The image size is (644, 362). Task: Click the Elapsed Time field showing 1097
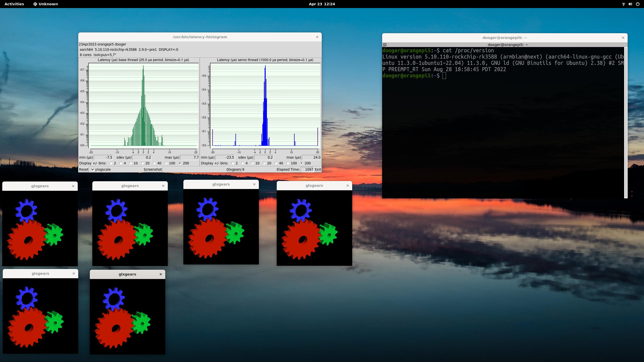coord(307,169)
